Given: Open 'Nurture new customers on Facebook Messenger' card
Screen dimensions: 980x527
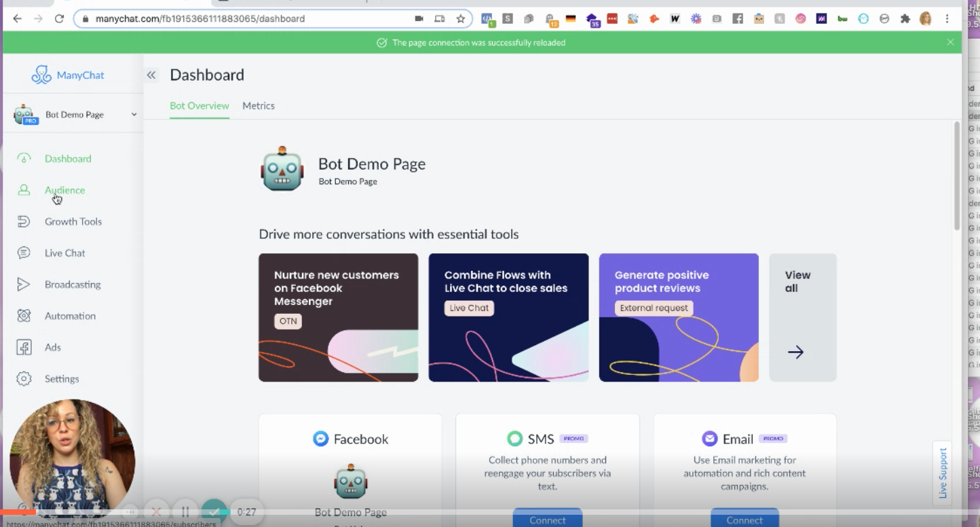Looking at the screenshot, I should 338,317.
